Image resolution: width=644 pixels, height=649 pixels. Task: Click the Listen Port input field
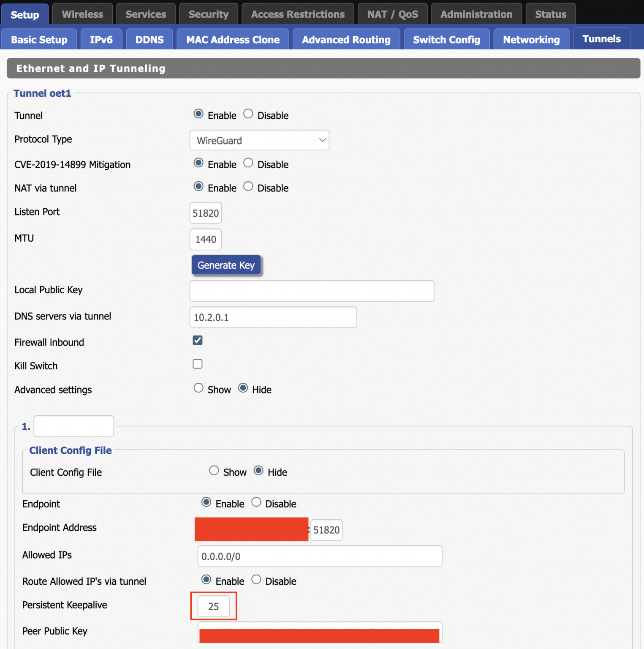(x=206, y=213)
